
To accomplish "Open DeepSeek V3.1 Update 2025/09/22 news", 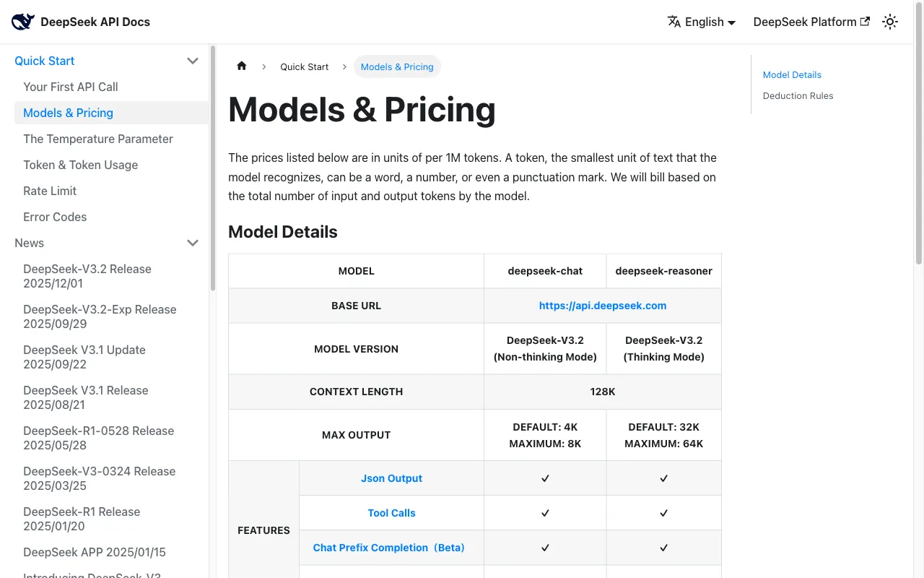I will [x=84, y=357].
